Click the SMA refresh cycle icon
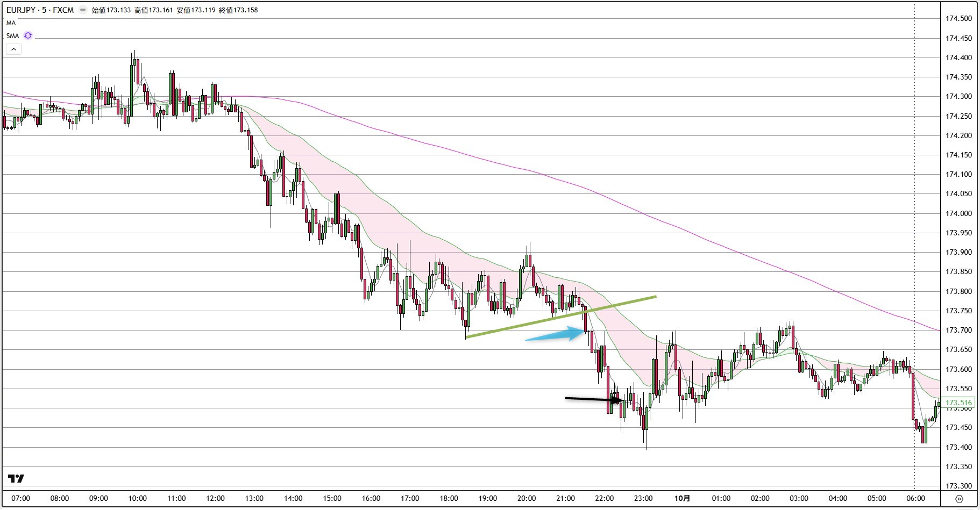The width and height of the screenshot is (980, 510). (28, 35)
